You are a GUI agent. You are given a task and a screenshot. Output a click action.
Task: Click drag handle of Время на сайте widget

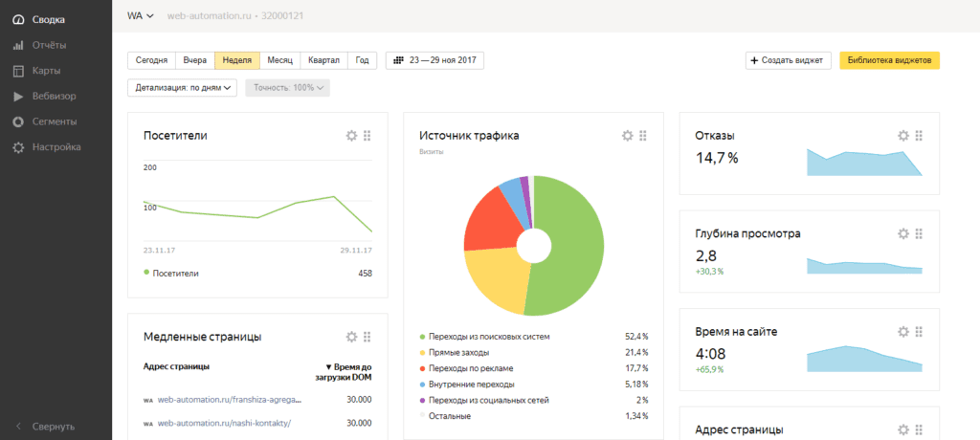(919, 331)
